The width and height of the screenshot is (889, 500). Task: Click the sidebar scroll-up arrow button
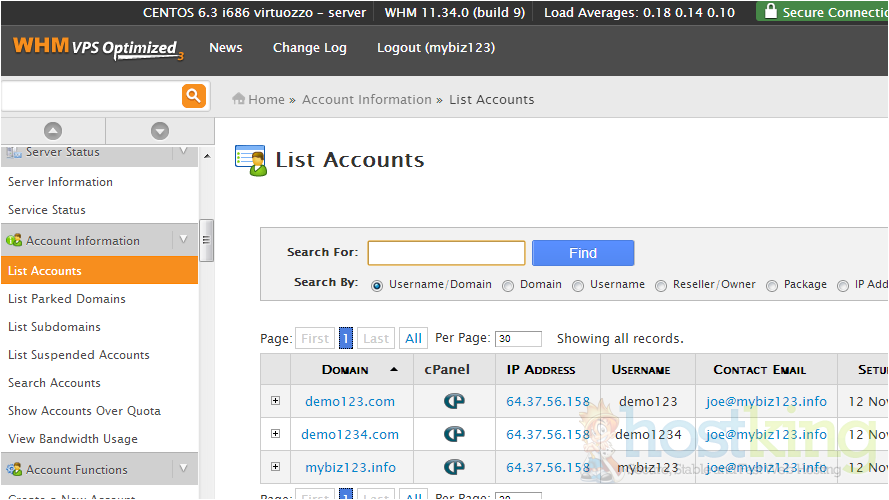pos(53,131)
